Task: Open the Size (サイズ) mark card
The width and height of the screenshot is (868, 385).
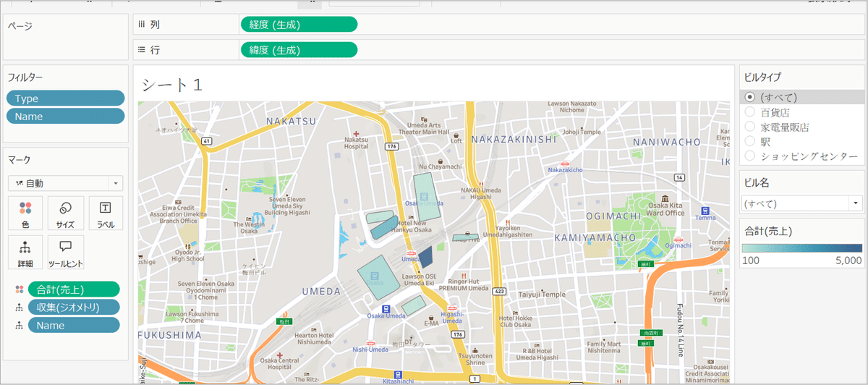Action: pos(65,213)
